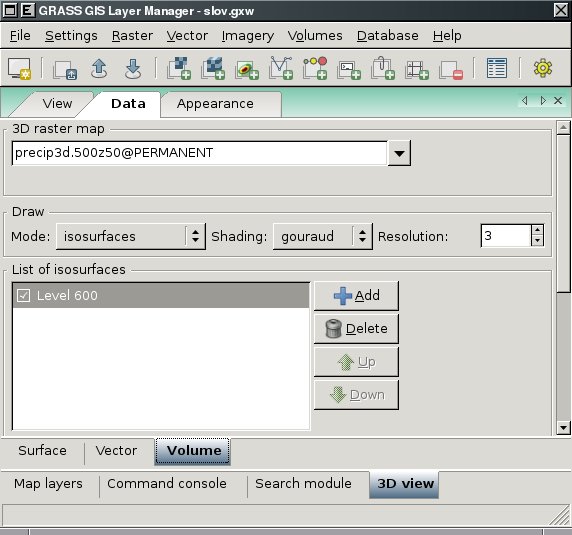This screenshot has width=572, height=535.
Task: Expand the 3D raster map dropdown arrow
Action: [399, 153]
